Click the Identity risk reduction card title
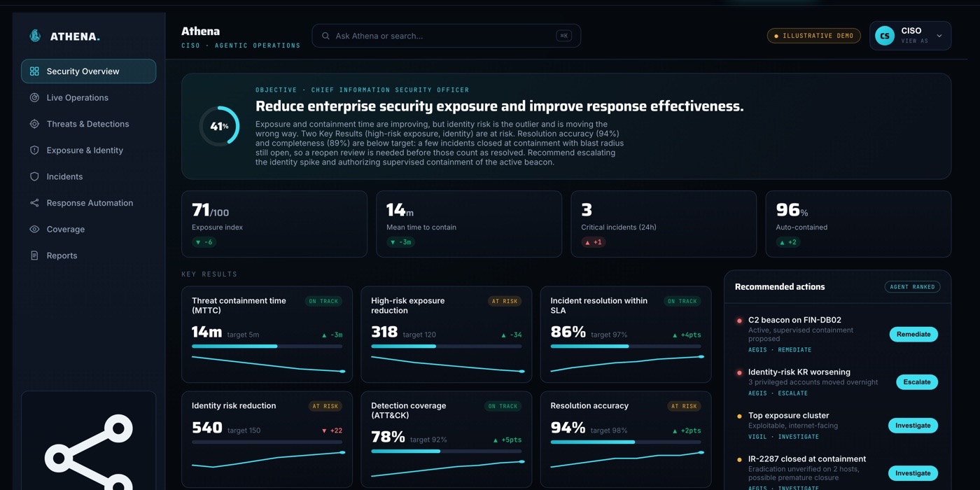This screenshot has height=490, width=980. point(234,406)
